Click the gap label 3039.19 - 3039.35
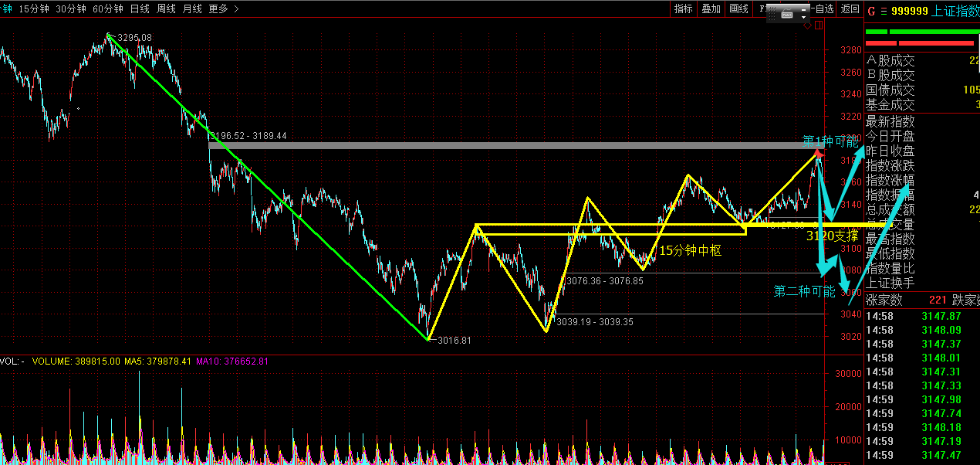Image resolution: width=980 pixels, height=465 pixels. [594, 321]
